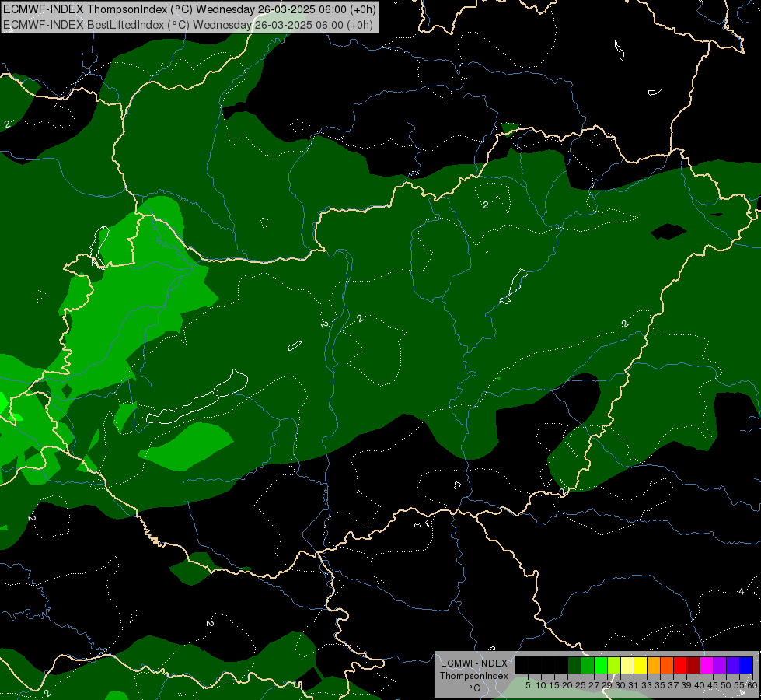The height and width of the screenshot is (700, 761).
Task: Pick the pale yellow 30–31 legend swatch
Action: coord(627,665)
